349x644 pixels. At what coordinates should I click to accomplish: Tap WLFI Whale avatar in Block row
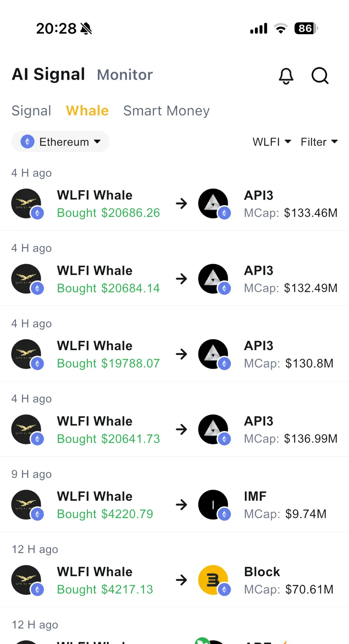coord(26,580)
